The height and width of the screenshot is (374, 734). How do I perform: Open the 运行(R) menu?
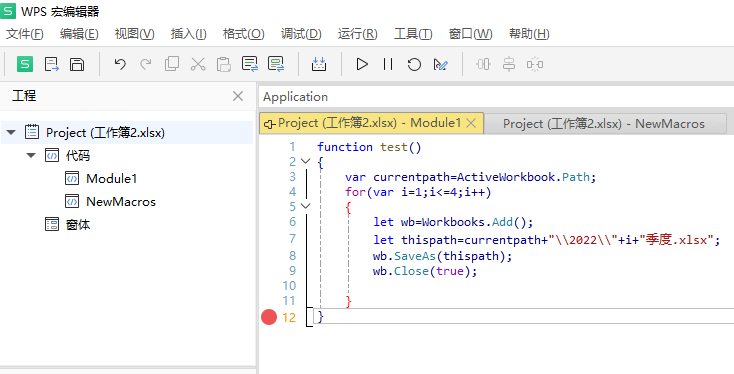[x=358, y=34]
